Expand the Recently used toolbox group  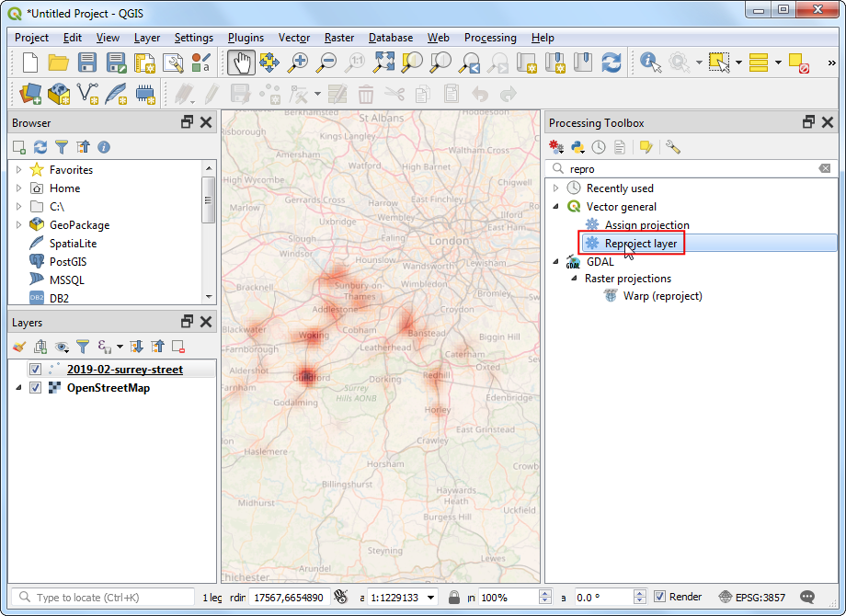click(555, 188)
